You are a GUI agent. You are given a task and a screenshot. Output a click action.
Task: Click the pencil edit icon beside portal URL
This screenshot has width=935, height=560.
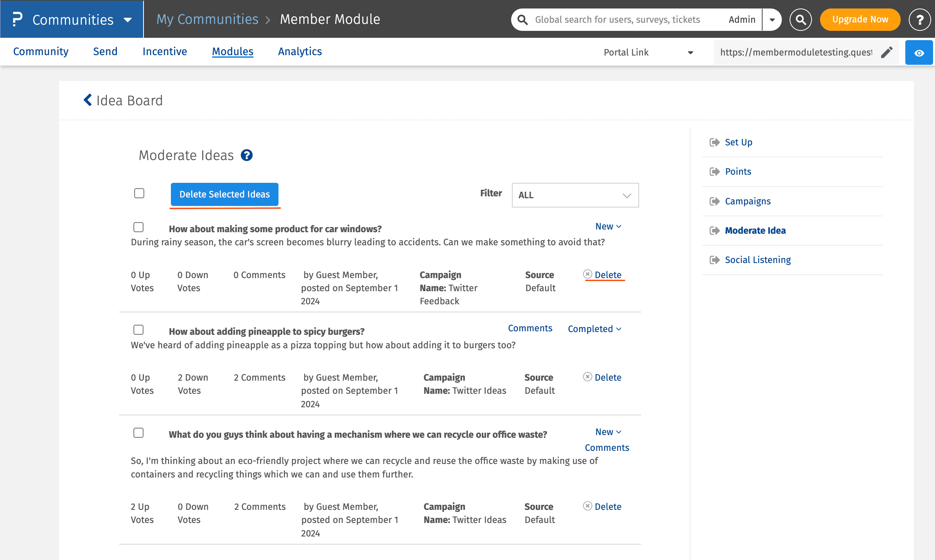pos(887,52)
